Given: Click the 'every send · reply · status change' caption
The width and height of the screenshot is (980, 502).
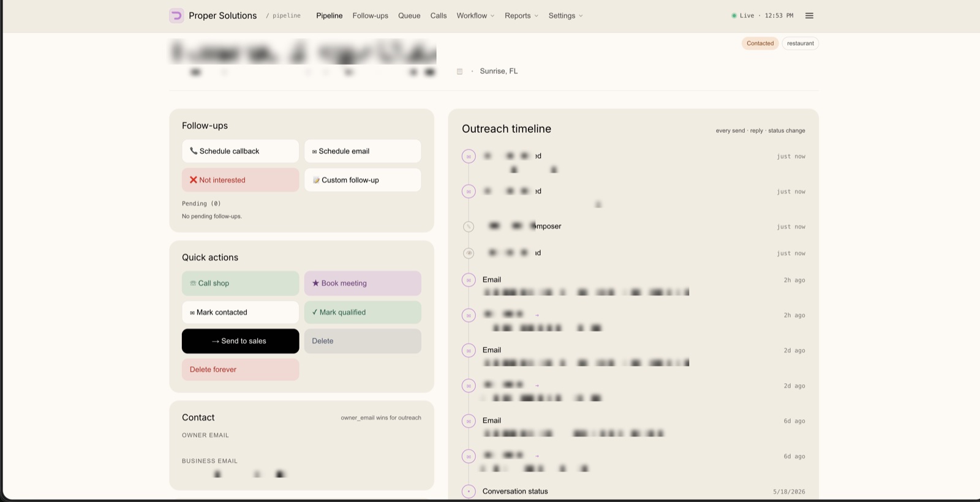Looking at the screenshot, I should click(x=761, y=131).
